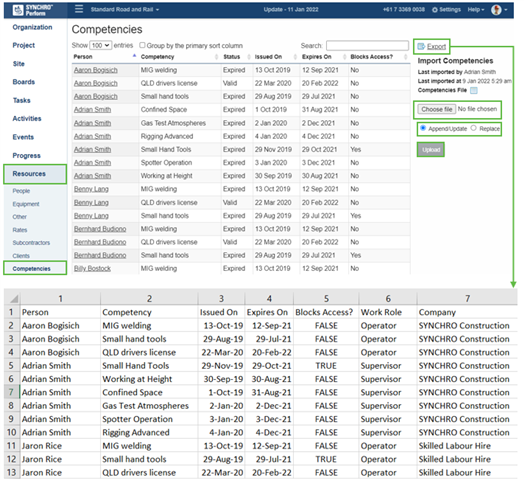
Task: Open the user avatar menu
Action: 499,10
